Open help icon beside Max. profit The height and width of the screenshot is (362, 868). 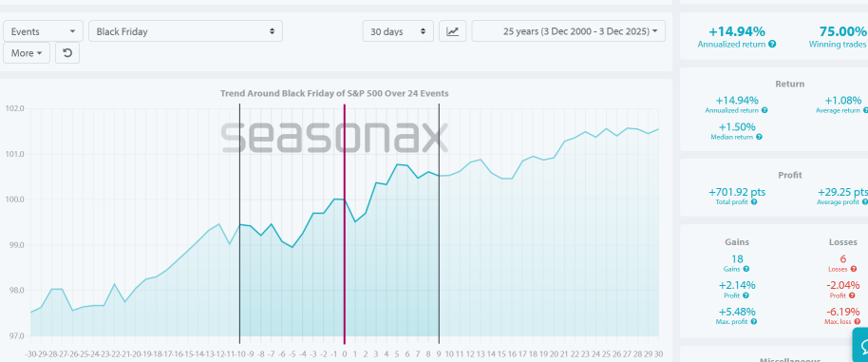tap(753, 321)
